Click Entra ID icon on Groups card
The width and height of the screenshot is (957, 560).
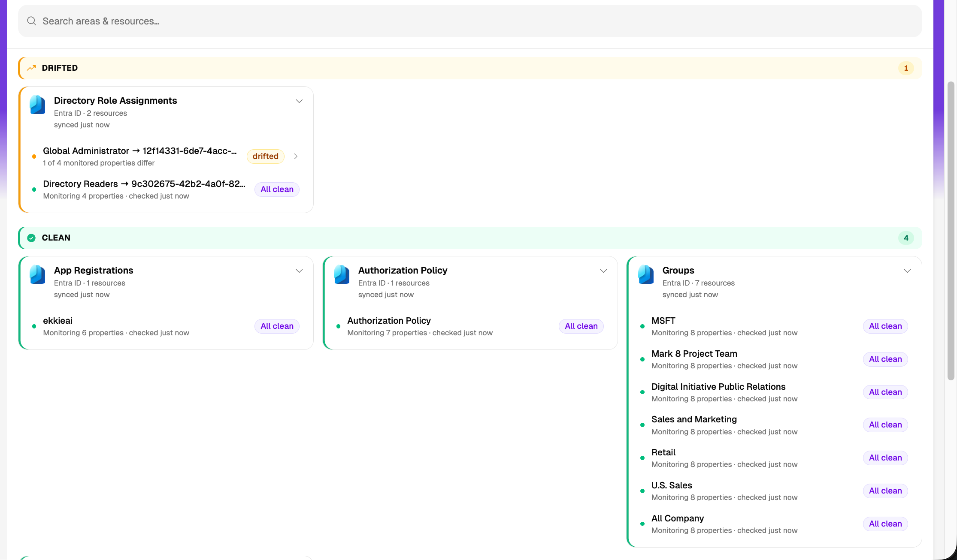(646, 274)
